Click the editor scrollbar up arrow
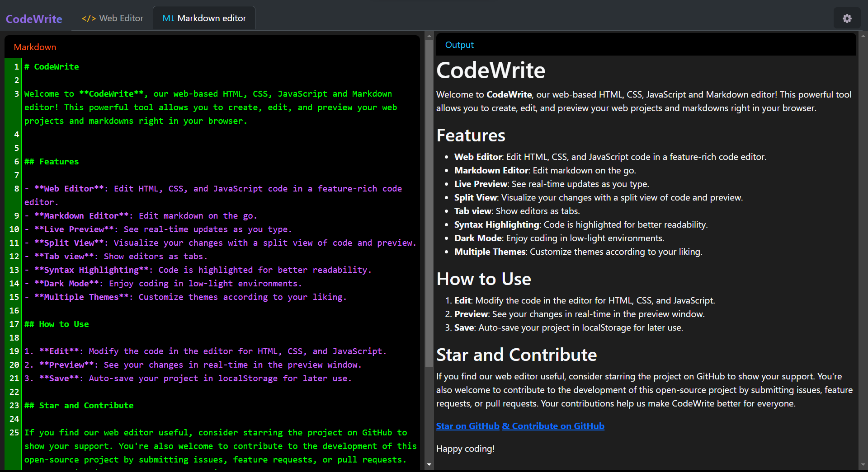Screen dimensions: 868x472 [429, 36]
